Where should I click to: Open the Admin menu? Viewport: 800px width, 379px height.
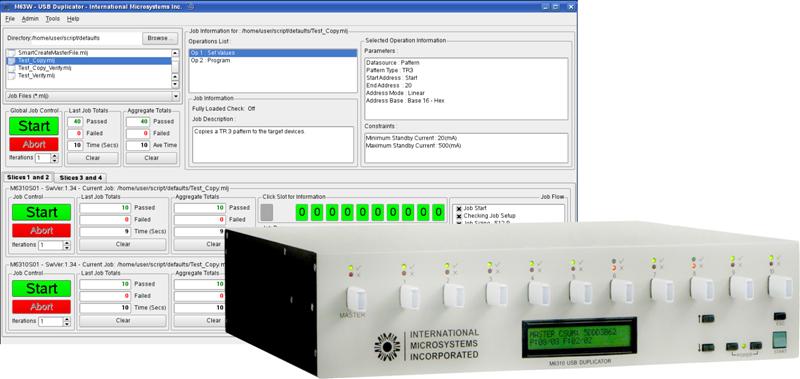(x=30, y=18)
